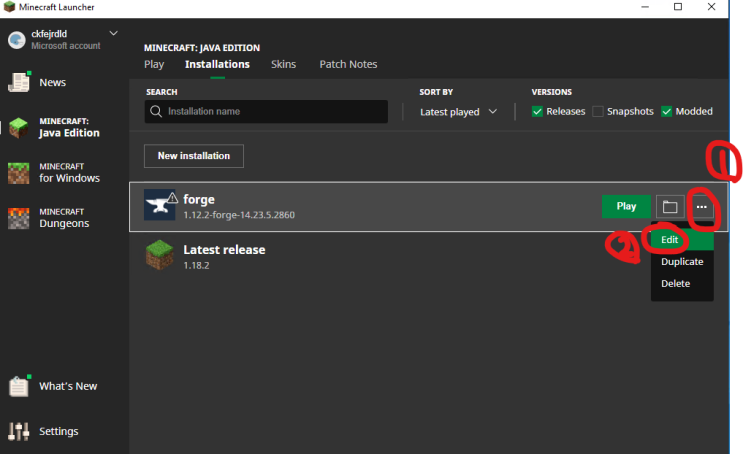The height and width of the screenshot is (454, 743).
Task: Click the ckfejrdld account name
Action: tap(49, 34)
